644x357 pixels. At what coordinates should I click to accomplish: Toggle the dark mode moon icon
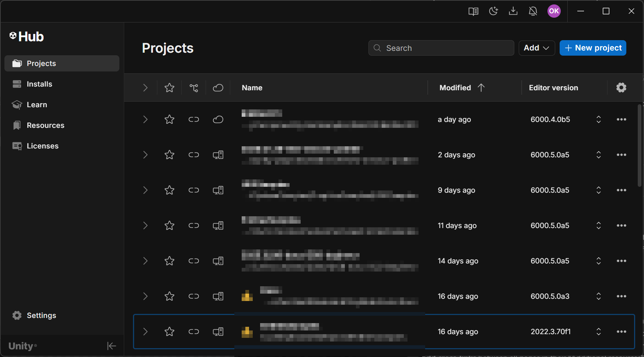coord(493,11)
